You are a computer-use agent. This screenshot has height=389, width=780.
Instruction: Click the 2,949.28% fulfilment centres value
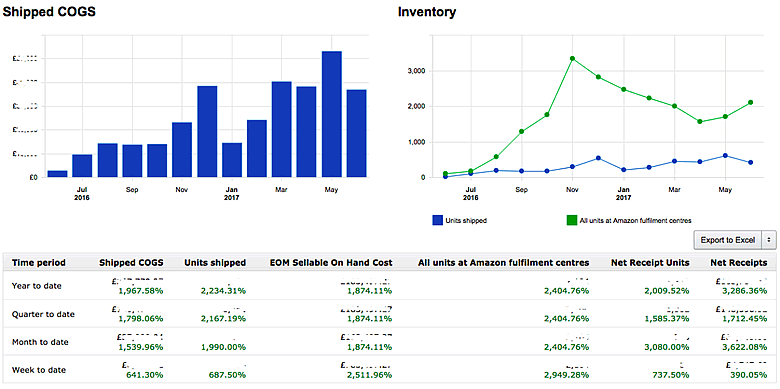pyautogui.click(x=566, y=375)
